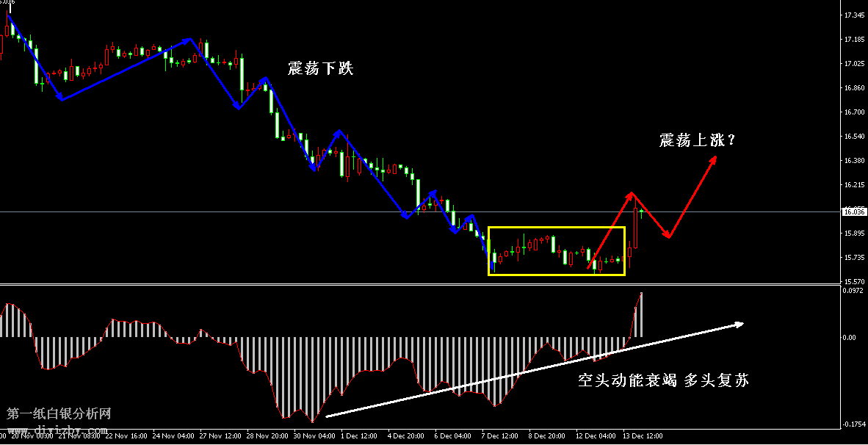Click the highlighted 16.056 current price tag
Image resolution: width=868 pixels, height=445 pixels.
(x=853, y=211)
